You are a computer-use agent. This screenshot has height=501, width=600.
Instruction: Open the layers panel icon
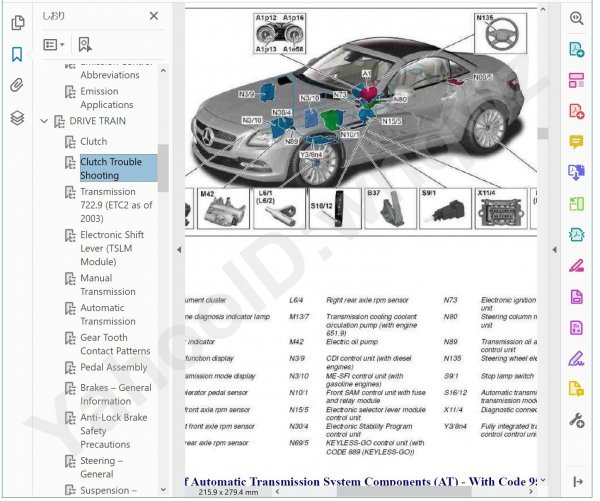click(x=17, y=118)
